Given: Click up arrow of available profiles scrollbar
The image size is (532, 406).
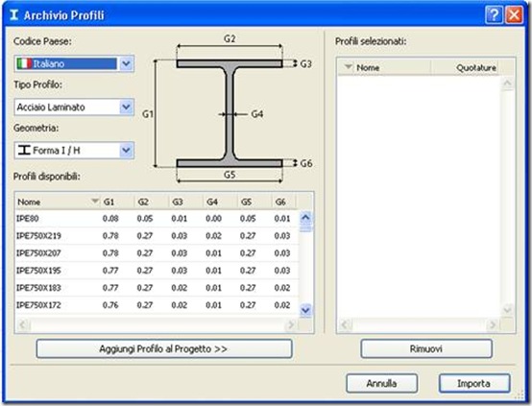Looking at the screenshot, I should [x=305, y=218].
